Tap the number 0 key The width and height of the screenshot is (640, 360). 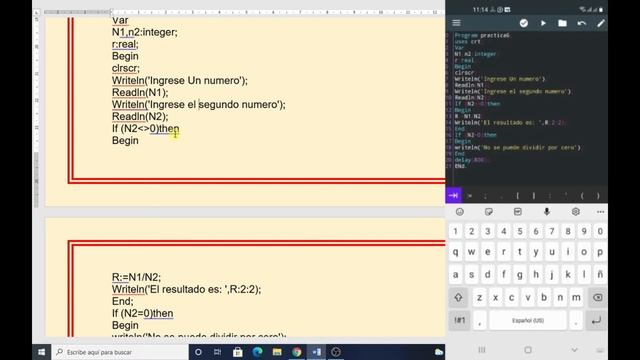[600, 231]
